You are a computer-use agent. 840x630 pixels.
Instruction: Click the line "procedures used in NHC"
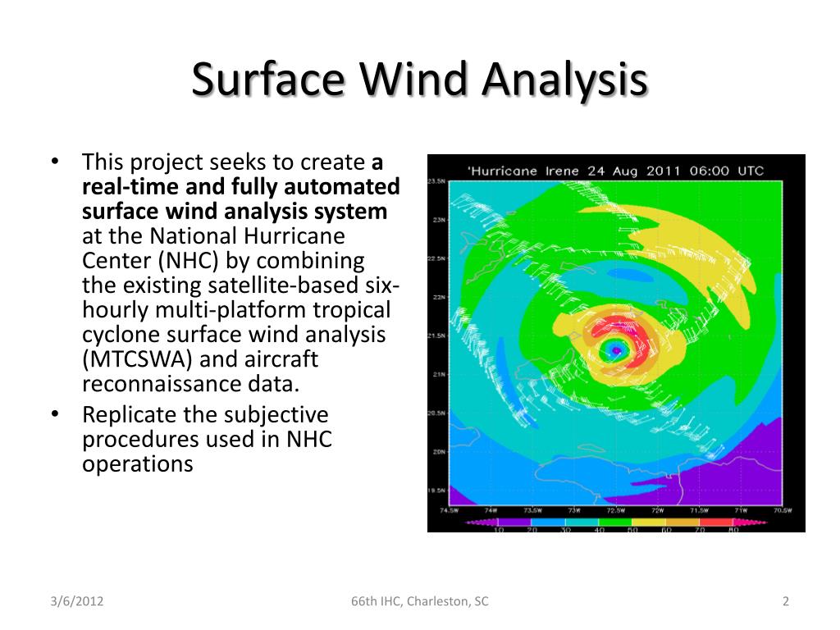click(208, 440)
